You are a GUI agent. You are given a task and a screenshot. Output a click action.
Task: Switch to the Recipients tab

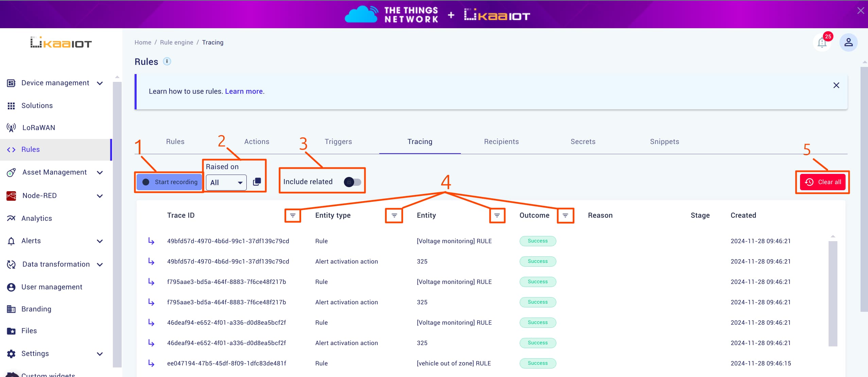[502, 142]
